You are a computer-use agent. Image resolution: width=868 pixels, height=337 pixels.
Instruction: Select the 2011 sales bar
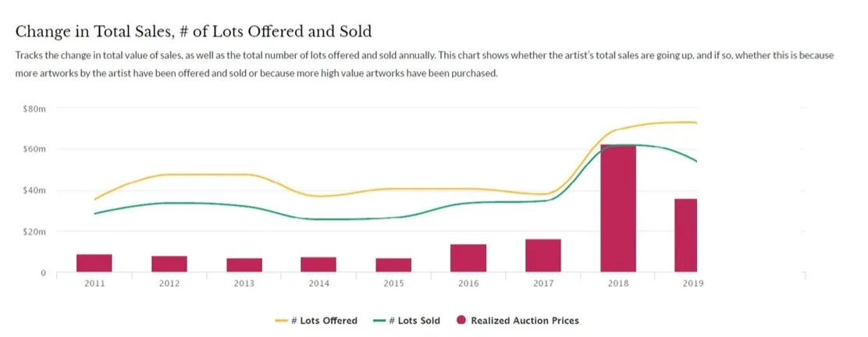(x=94, y=263)
